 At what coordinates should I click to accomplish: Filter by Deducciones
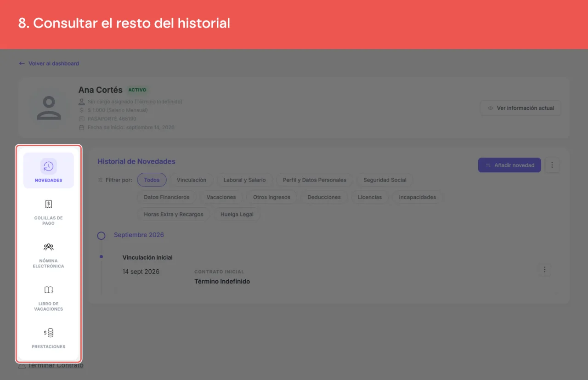[x=324, y=197]
